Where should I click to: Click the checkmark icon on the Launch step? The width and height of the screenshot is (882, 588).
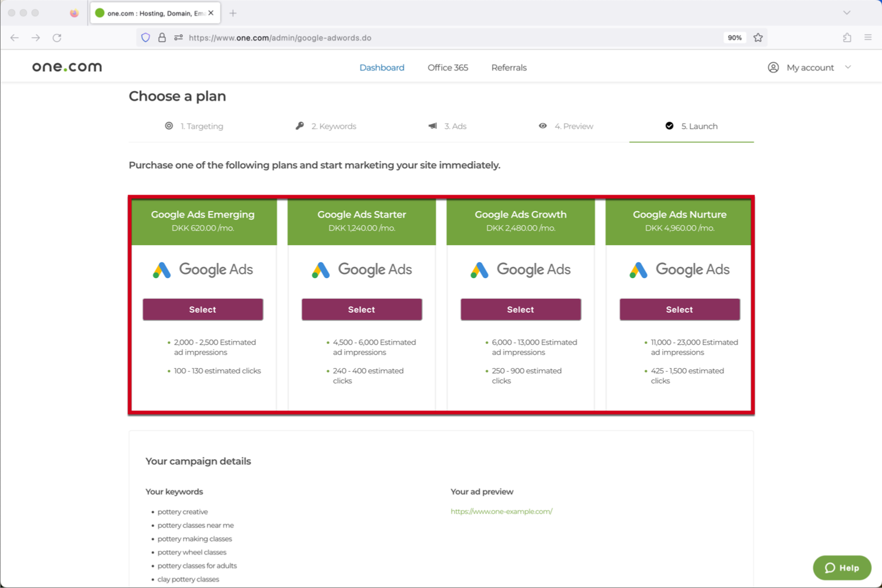click(669, 125)
